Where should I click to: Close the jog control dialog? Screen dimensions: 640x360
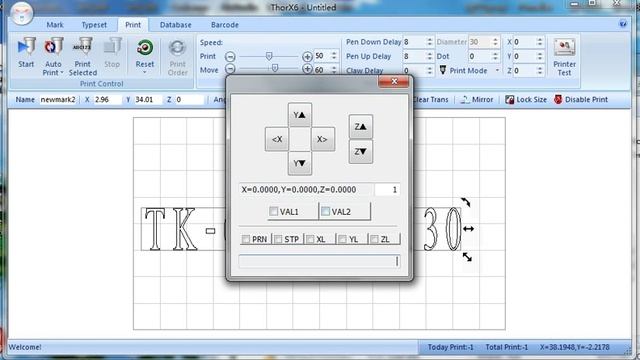coord(393,82)
